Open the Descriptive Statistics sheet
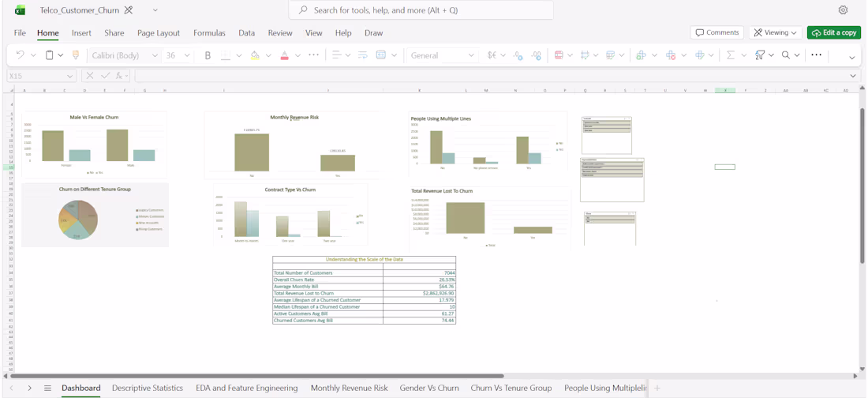Image resolution: width=868 pixels, height=398 pixels. [x=148, y=388]
